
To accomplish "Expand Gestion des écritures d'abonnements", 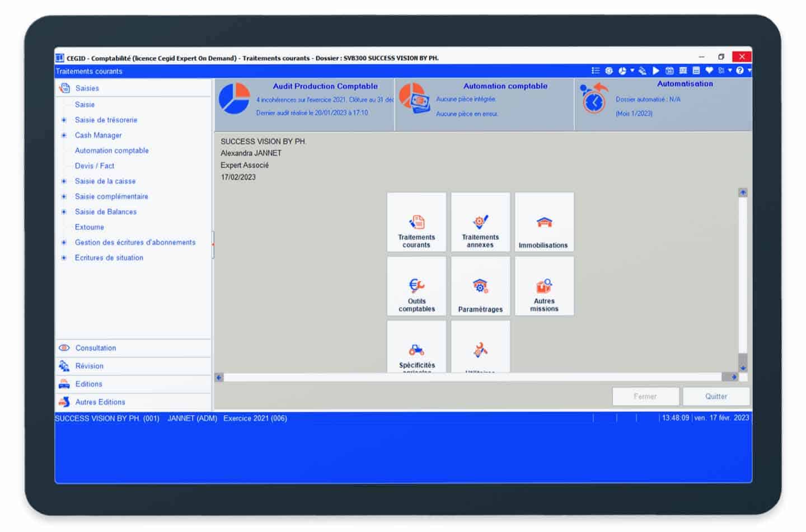I will coord(64,243).
